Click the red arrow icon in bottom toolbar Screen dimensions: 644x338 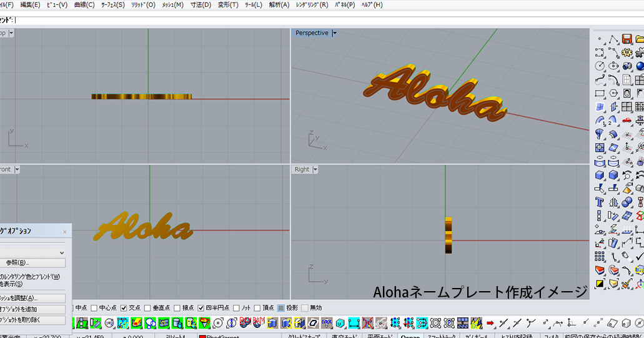click(x=490, y=323)
